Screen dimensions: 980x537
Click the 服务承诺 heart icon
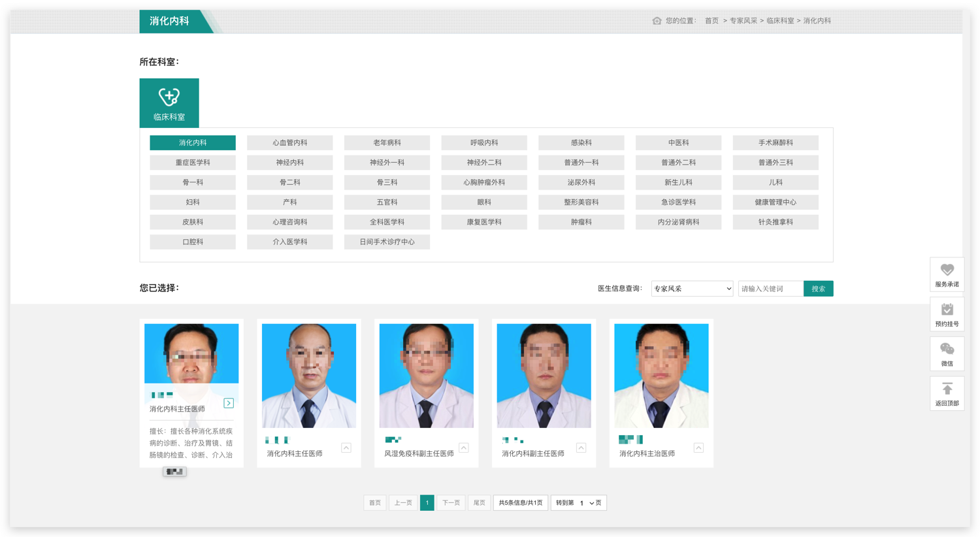click(x=947, y=270)
